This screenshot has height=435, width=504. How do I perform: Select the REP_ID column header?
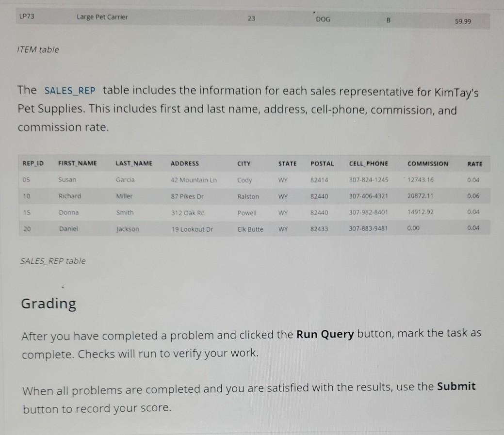click(x=33, y=163)
